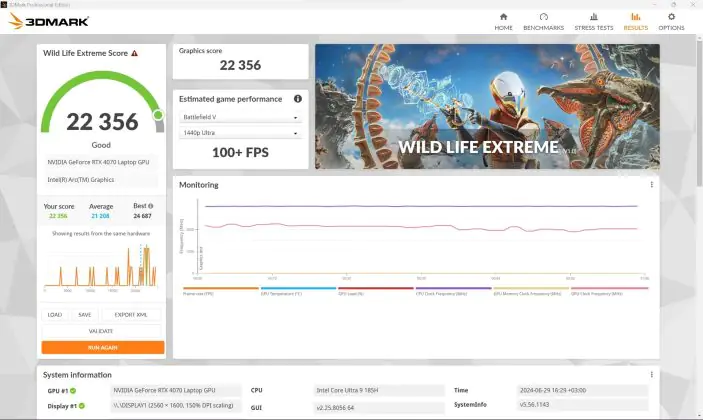Click the 3DMark logo

(49, 21)
